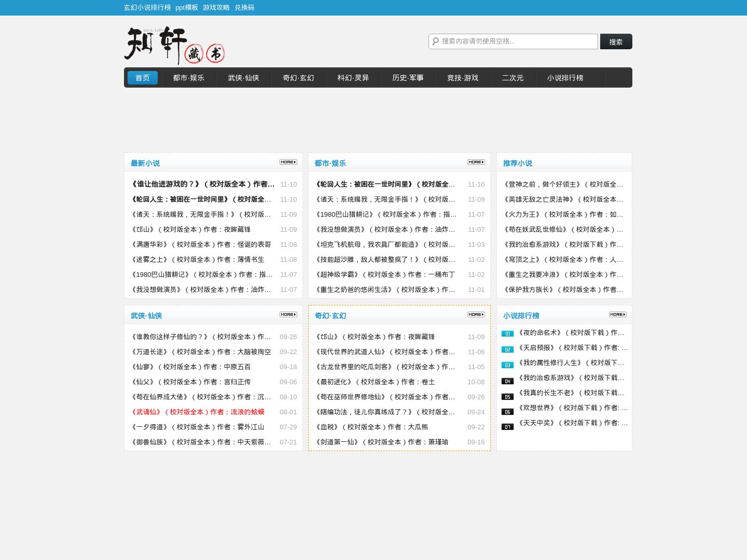Click rank 07 badge beside 天天中奖
Screen dimensions: 747x560
click(507, 427)
